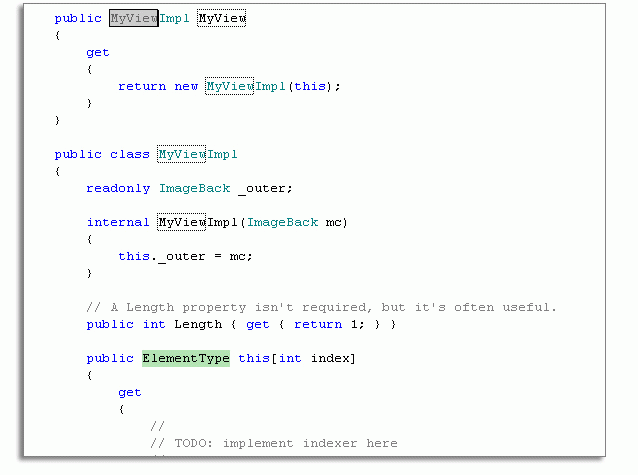Image resolution: width=638 pixels, height=475 pixels.
Task: Click the green-highlighted ElementType placeholder
Action: coord(185,358)
